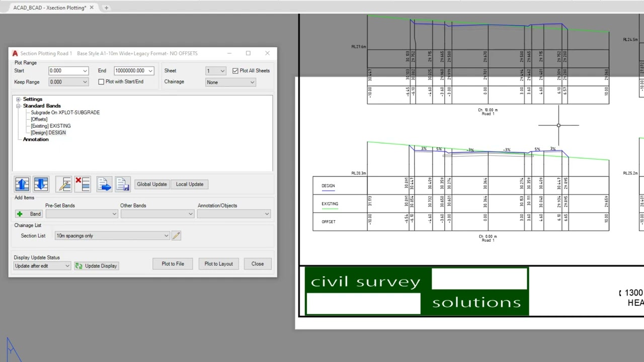644x362 pixels.
Task: Click the 'civil survey' title block text
Action: click(365, 282)
